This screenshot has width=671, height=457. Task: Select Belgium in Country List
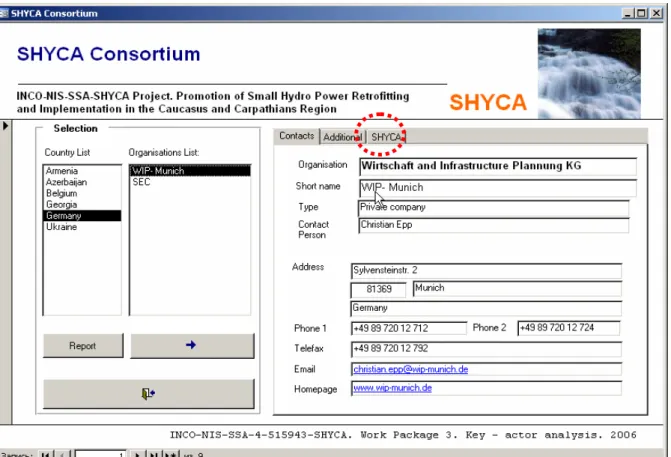click(82, 193)
